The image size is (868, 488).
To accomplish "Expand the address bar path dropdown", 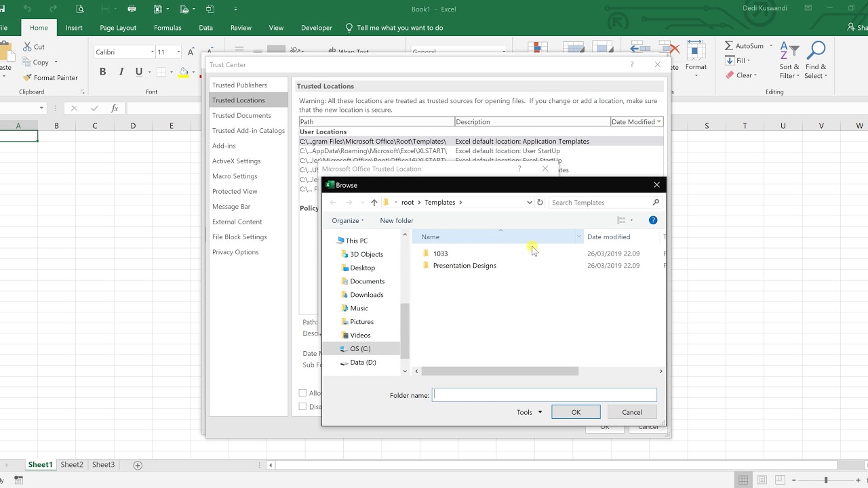I will click(x=530, y=203).
